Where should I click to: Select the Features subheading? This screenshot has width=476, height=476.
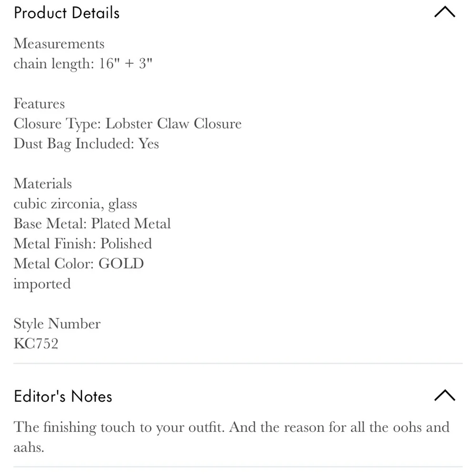pyautogui.click(x=39, y=104)
